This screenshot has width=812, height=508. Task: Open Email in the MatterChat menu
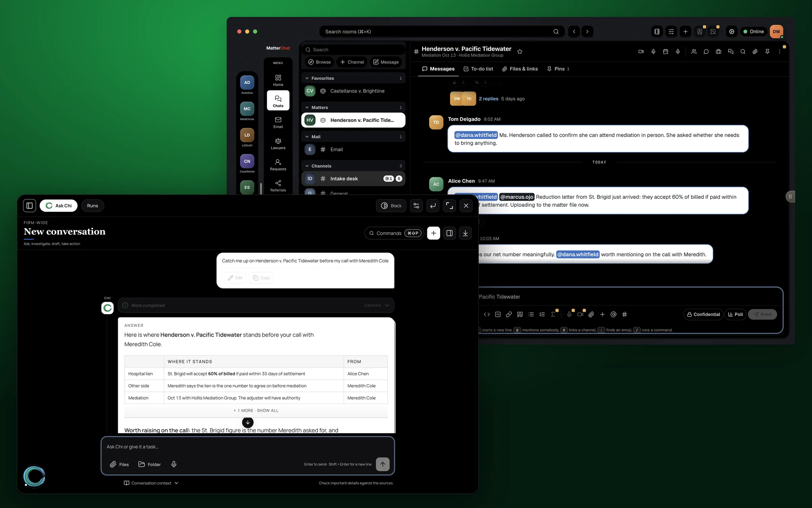coord(278,122)
